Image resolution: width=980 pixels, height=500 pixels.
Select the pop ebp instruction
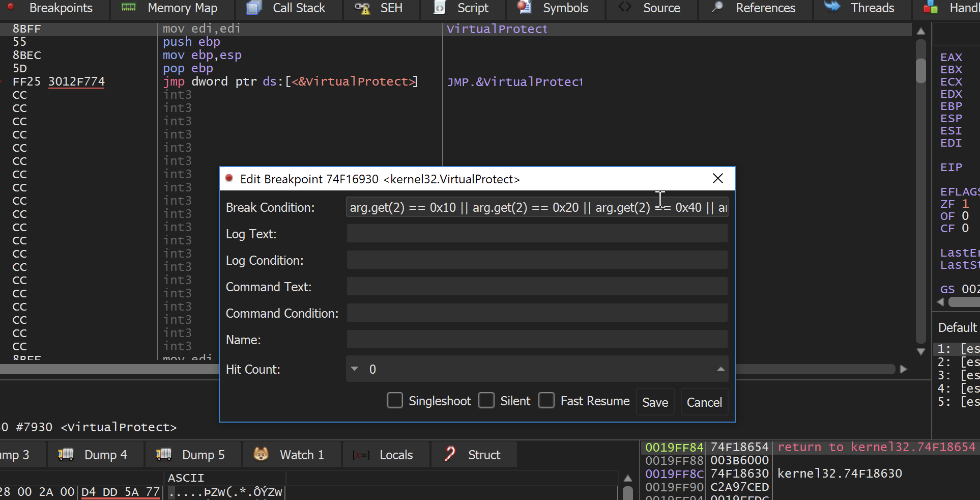188,68
